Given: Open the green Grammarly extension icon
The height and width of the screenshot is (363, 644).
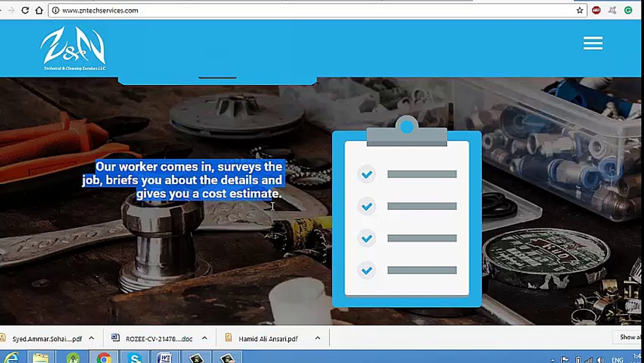Looking at the screenshot, I should [628, 10].
